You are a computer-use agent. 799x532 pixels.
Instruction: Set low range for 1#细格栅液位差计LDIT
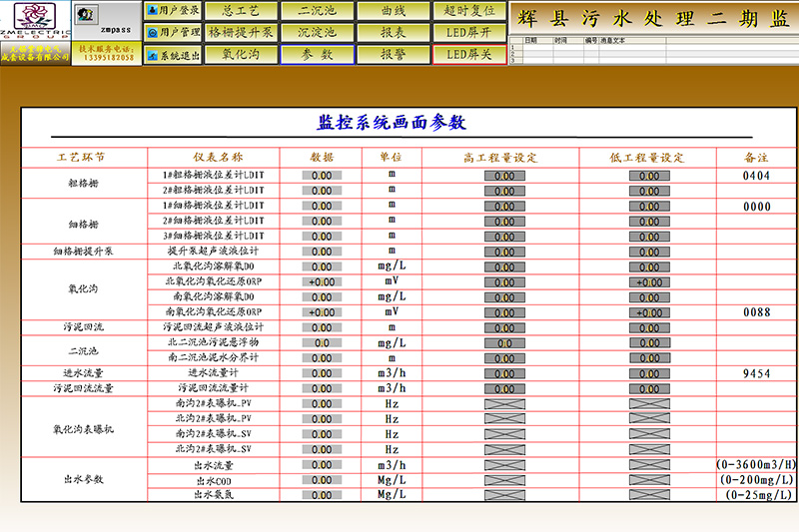(x=649, y=207)
